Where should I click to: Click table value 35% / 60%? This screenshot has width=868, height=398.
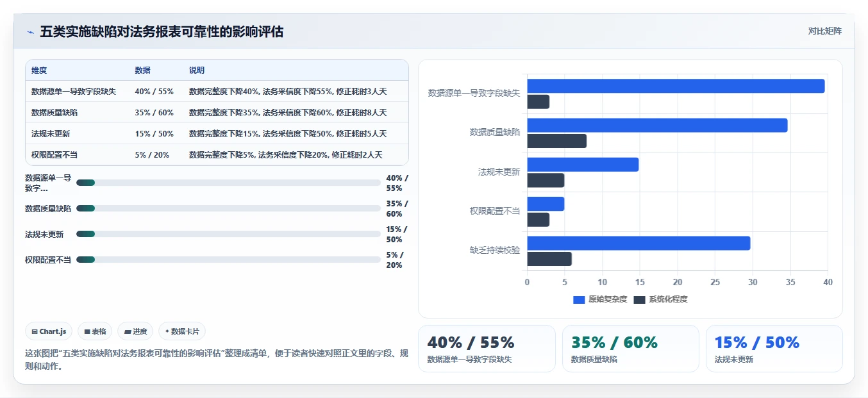[x=154, y=112]
